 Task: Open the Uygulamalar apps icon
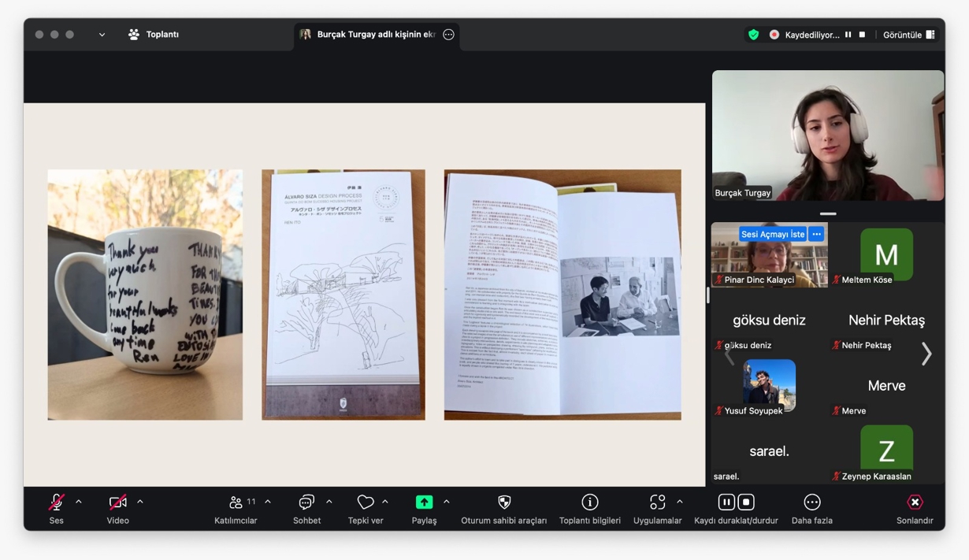point(657,503)
